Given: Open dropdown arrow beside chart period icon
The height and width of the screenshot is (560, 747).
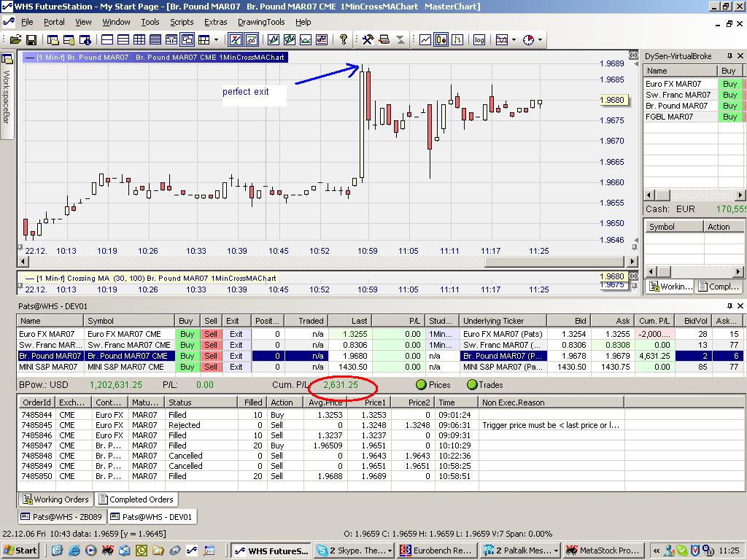Looking at the screenshot, I should pos(514,40).
